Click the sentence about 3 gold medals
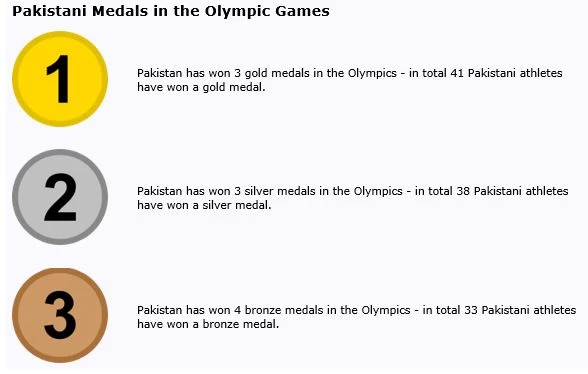Image resolution: width=588 pixels, height=374 pixels. [350, 80]
